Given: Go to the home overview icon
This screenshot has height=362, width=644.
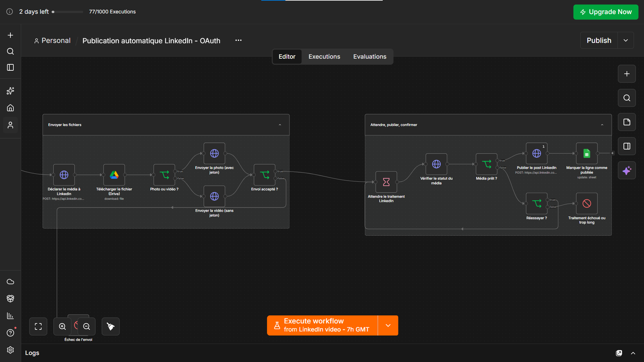Looking at the screenshot, I should click(x=10, y=108).
